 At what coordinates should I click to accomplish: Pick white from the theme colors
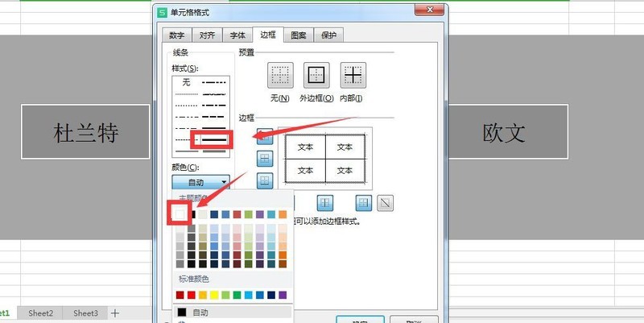tap(179, 213)
